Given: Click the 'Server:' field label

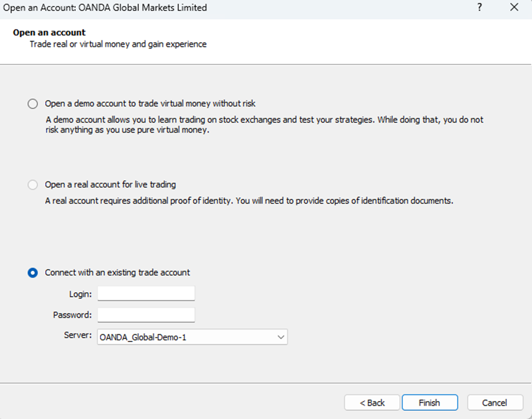Looking at the screenshot, I should pos(78,335).
